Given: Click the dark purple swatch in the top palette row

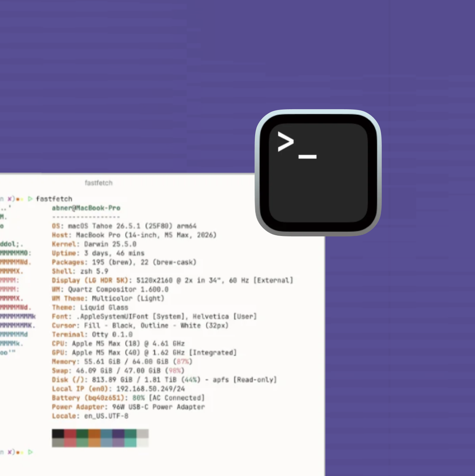Looking at the screenshot, I should coord(118,433).
